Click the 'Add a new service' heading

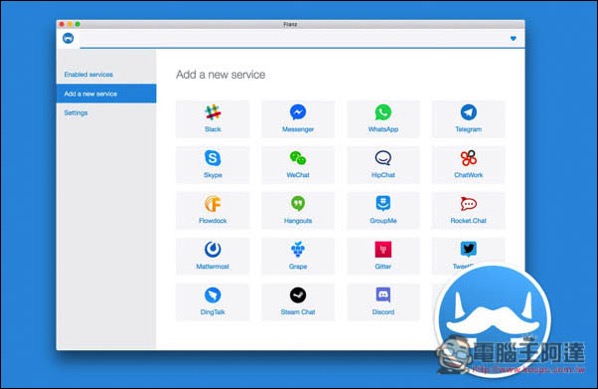220,74
